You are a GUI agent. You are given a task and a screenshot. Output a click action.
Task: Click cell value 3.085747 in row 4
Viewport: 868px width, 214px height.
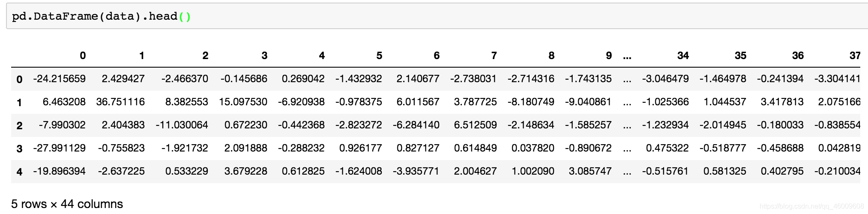tap(590, 171)
